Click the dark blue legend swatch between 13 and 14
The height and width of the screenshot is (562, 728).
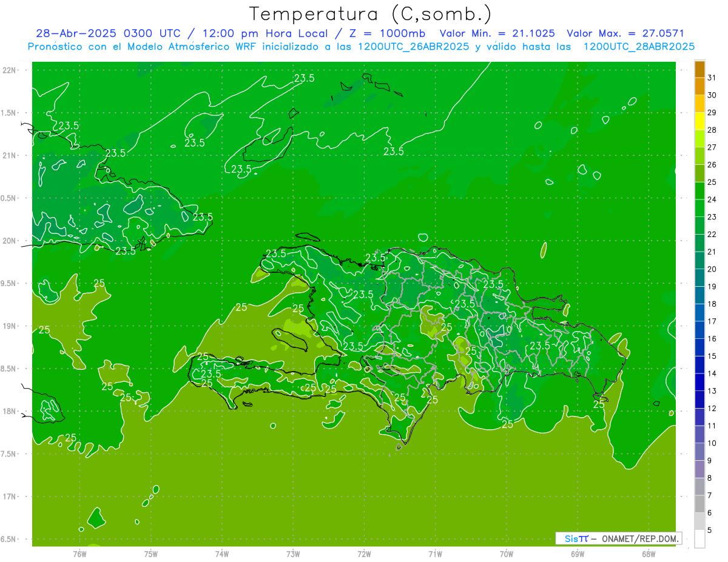699,383
